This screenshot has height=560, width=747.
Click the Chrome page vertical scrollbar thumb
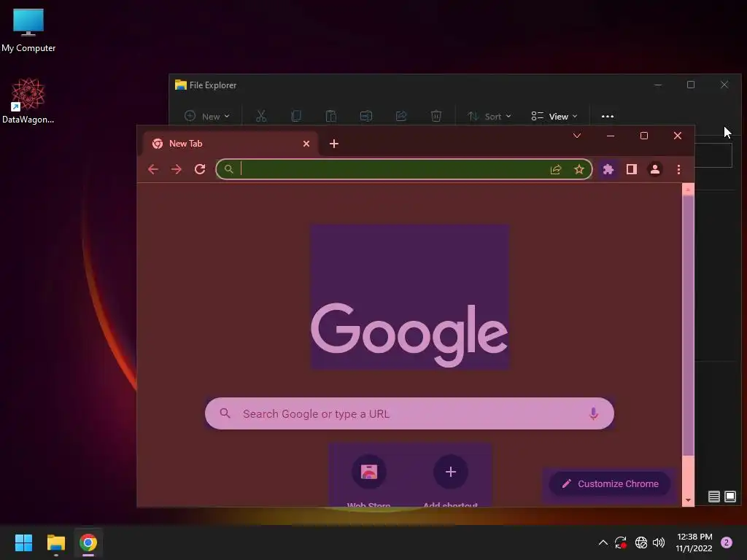tap(688, 326)
